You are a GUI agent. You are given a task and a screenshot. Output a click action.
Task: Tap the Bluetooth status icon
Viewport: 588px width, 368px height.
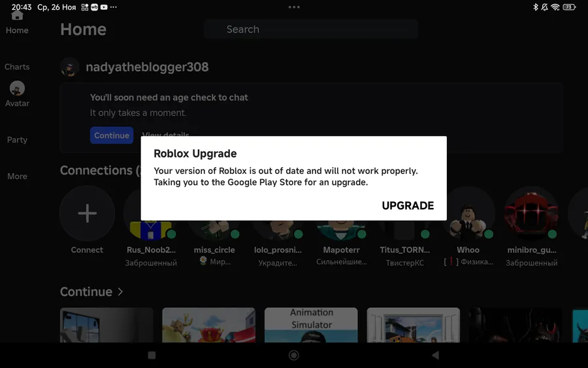536,7
